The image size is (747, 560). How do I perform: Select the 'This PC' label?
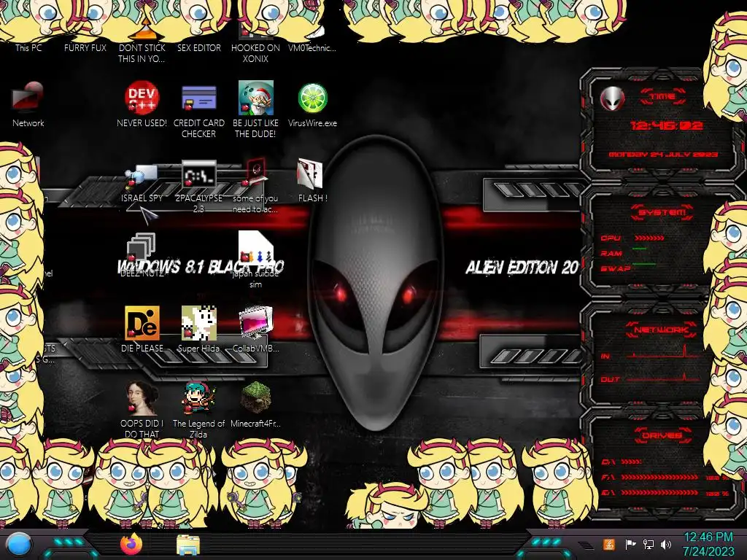pos(28,47)
